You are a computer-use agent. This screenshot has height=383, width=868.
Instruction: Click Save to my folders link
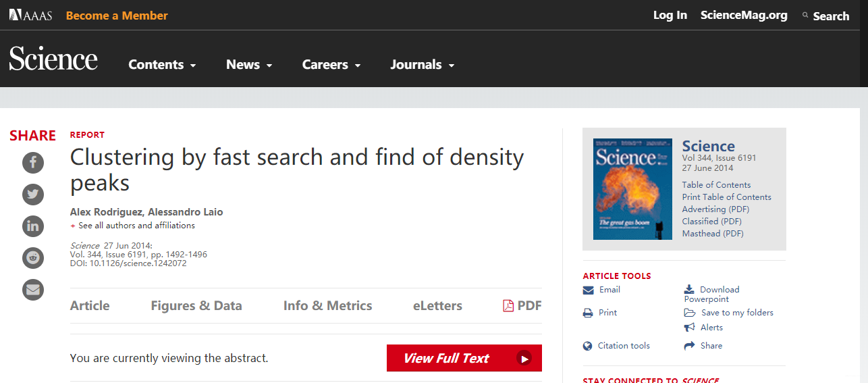(737, 313)
